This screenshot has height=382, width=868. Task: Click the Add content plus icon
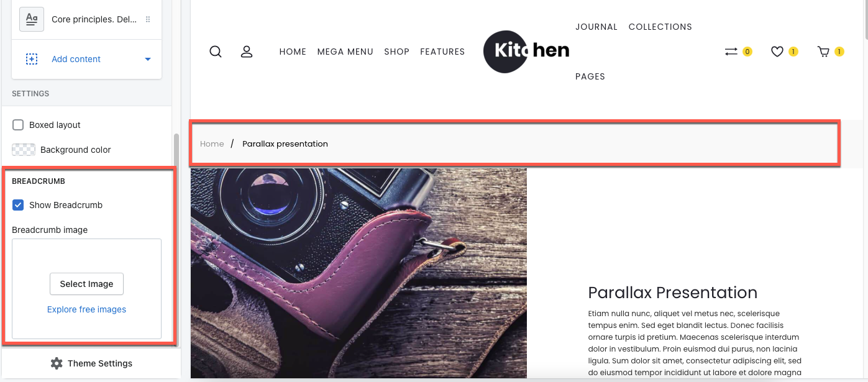(x=32, y=59)
